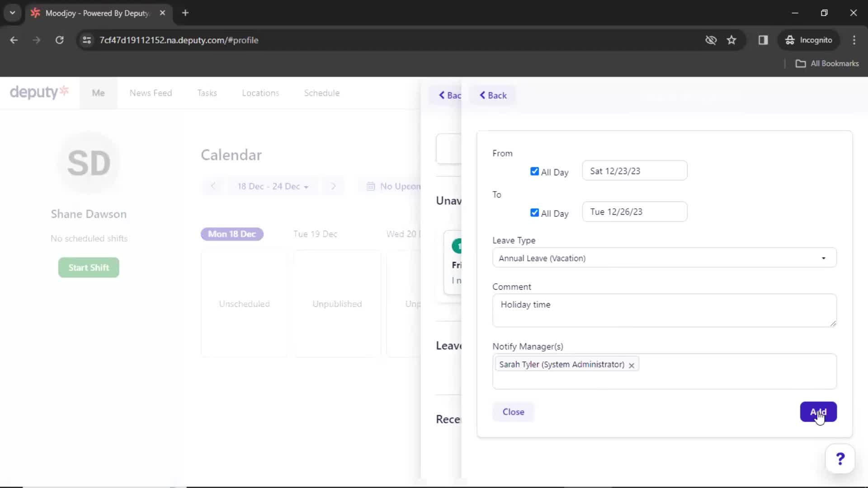Viewport: 868px width, 488px height.
Task: Remove Sarah Tyler from notify managers
Action: coord(631,365)
